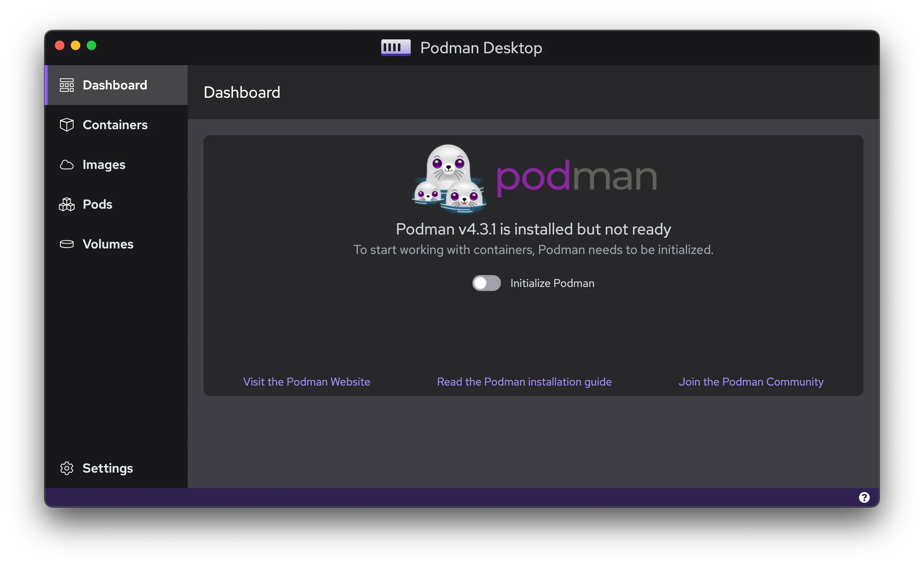The height and width of the screenshot is (566, 924).
Task: View the Volumes panel
Action: [x=108, y=244]
